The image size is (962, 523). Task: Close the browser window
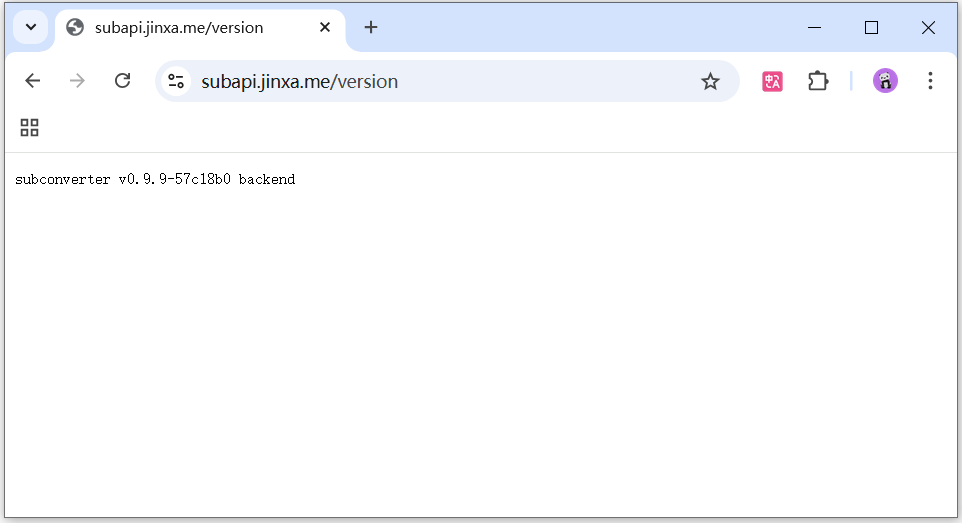tap(927, 28)
